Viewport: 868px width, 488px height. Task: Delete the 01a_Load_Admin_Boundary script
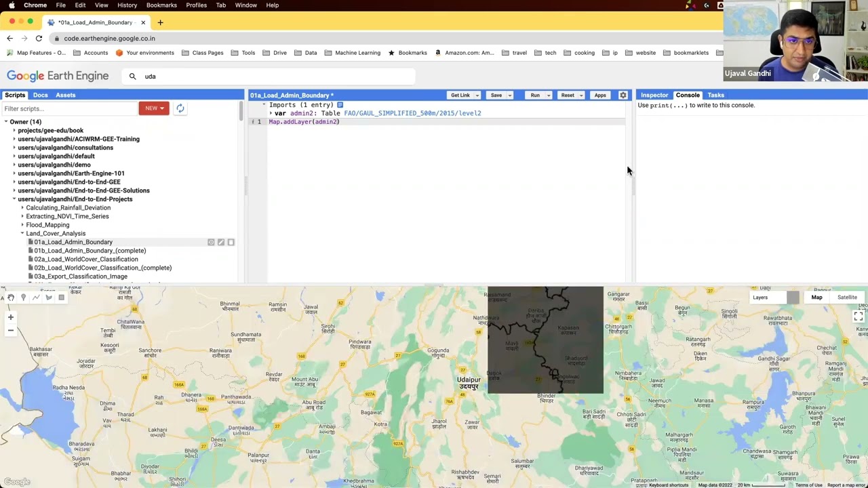pos(231,242)
